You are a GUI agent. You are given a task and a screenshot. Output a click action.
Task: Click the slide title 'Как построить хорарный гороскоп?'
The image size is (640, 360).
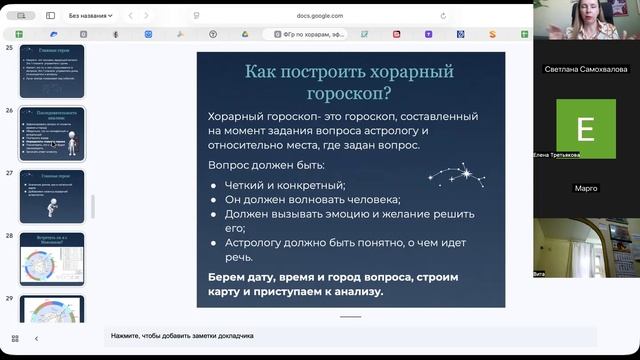click(x=349, y=82)
